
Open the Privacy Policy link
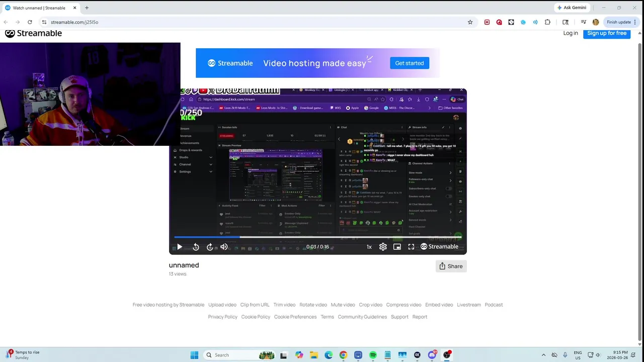222,317
